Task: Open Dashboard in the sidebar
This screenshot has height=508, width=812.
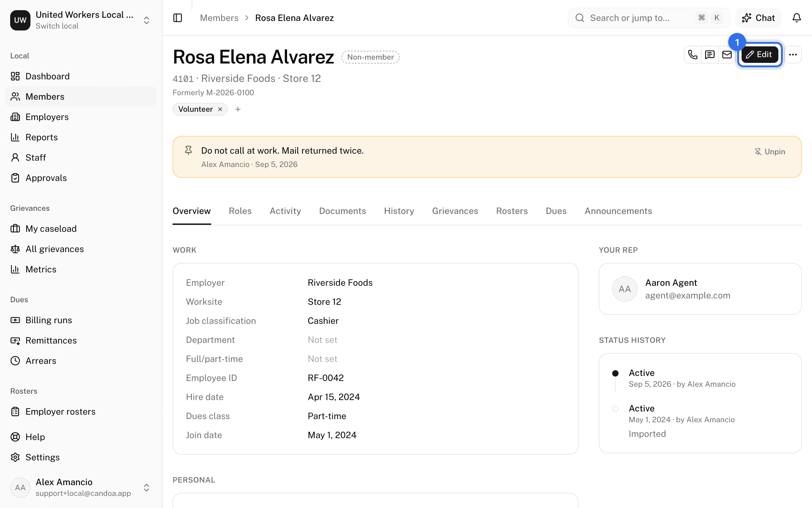Action: click(81, 76)
